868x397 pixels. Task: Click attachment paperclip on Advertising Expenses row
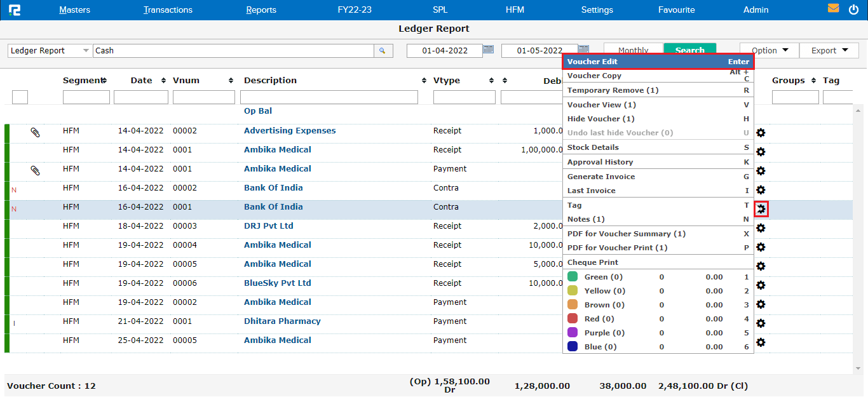tap(36, 132)
